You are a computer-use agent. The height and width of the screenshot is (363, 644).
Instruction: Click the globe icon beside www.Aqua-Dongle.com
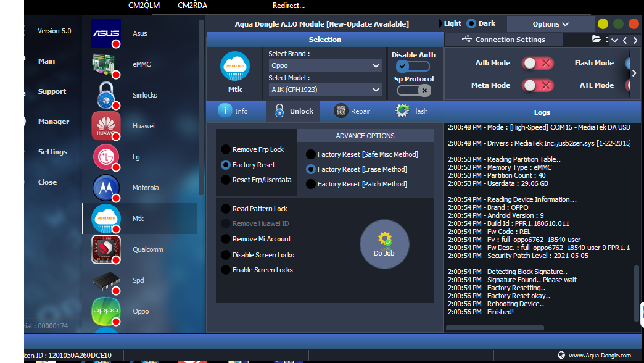561,355
